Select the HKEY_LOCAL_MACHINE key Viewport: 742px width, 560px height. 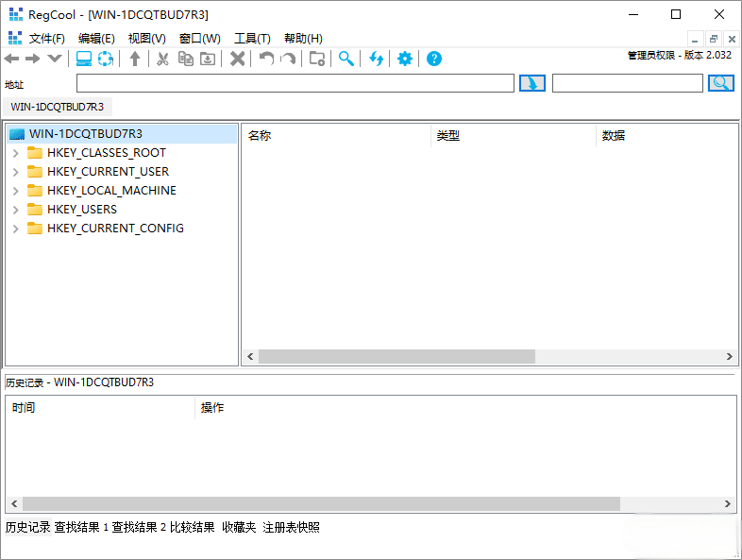[x=111, y=191]
